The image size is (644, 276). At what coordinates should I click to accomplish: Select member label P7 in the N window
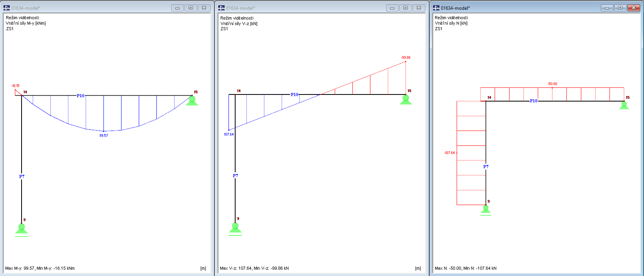[486, 167]
